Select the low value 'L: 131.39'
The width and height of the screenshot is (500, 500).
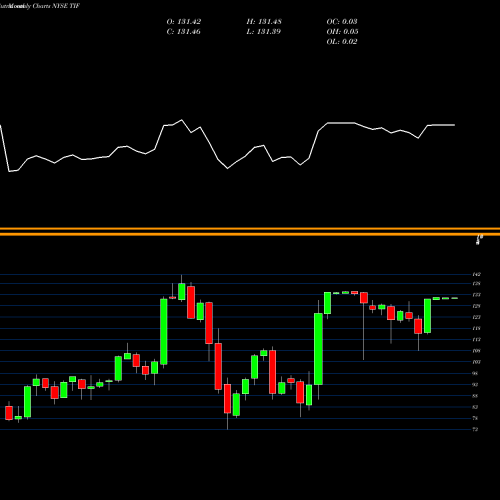pyautogui.click(x=264, y=32)
